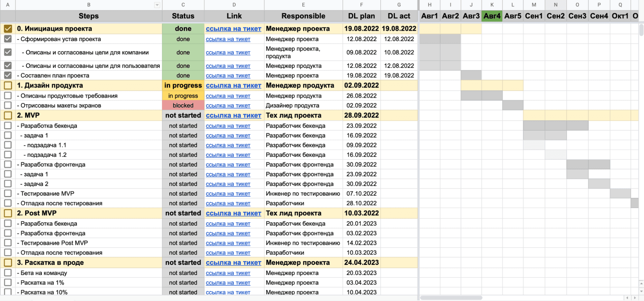644x301 pixels.
Task: Toggle checkbox for 'Составлен план проекта'
Action: tap(8, 75)
